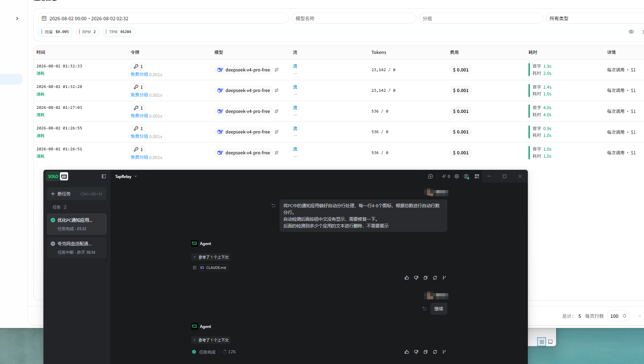
Task: Thumbs up the last Agent reply
Action: pyautogui.click(x=407, y=352)
